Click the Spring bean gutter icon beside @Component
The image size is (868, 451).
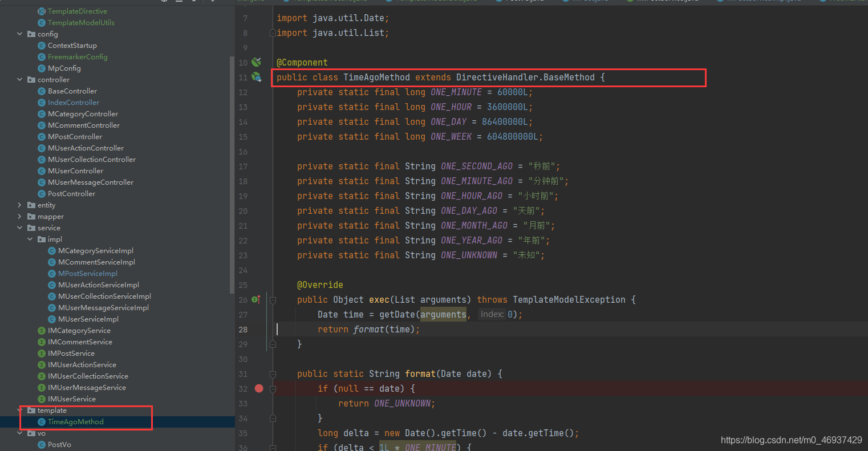(257, 62)
